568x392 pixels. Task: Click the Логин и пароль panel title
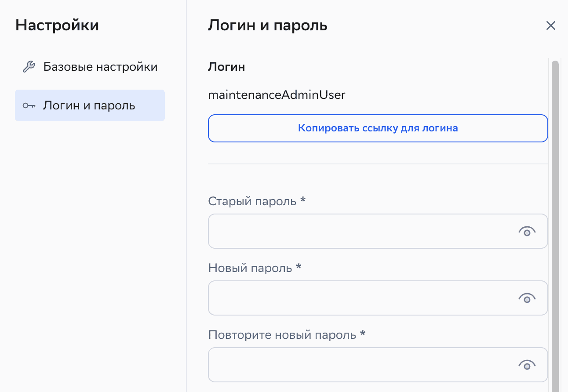tap(267, 25)
